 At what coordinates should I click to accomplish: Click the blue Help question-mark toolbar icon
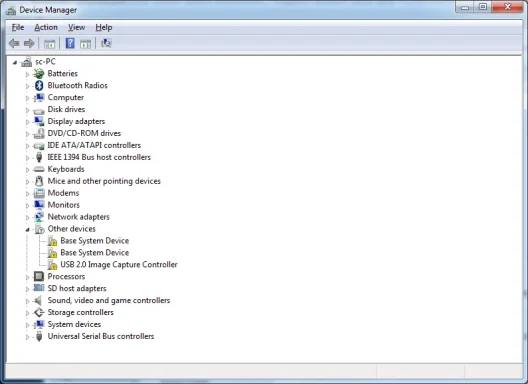(70, 43)
